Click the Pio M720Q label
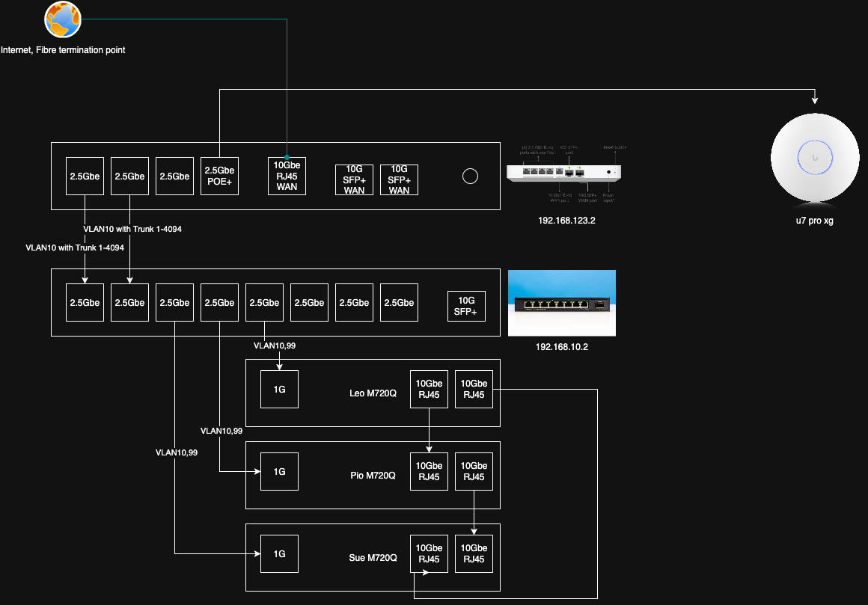868x605 pixels. (373, 476)
